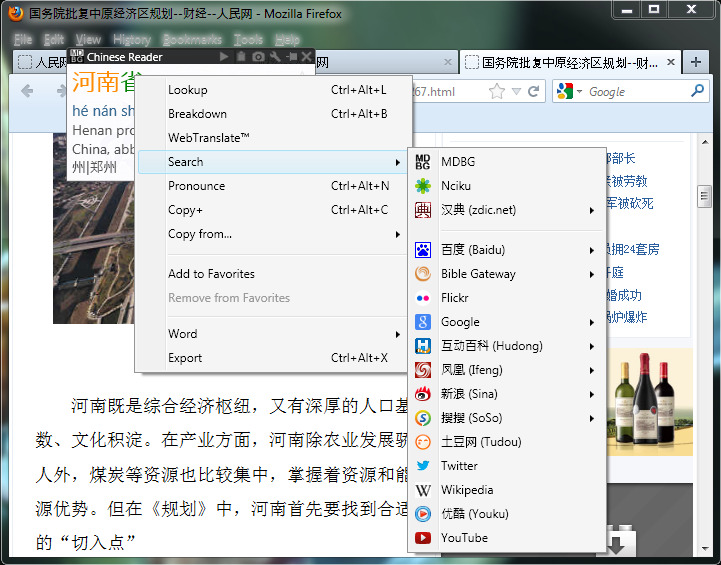Close the 国务院批复中原经济区规划 tab
721x565 pixels.
click(x=671, y=62)
